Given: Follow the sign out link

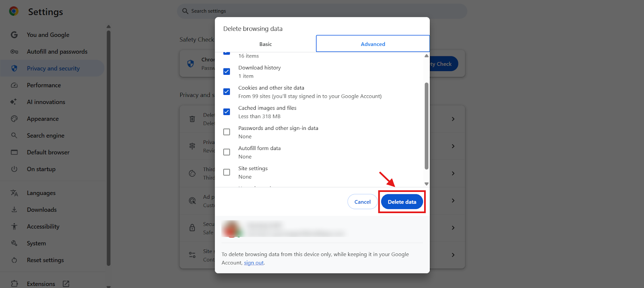Looking at the screenshot, I should click(254, 263).
